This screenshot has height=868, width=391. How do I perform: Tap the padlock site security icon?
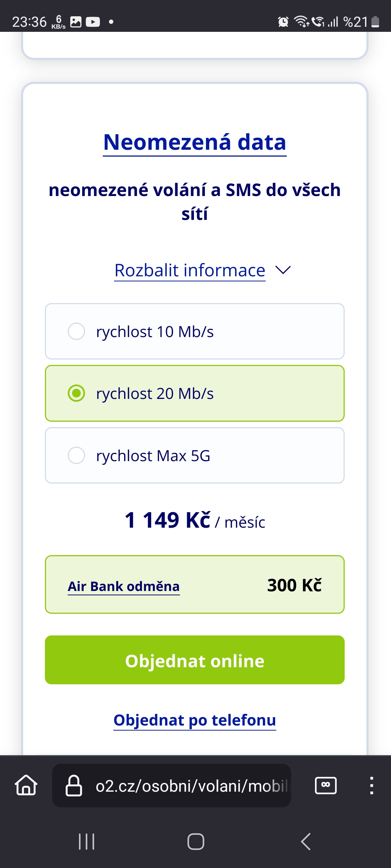tap(73, 786)
